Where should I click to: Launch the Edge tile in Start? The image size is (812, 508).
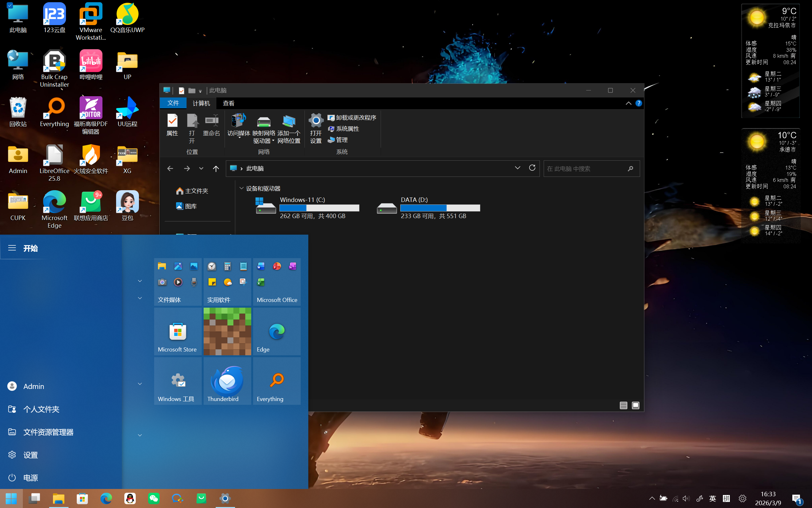[x=277, y=331]
